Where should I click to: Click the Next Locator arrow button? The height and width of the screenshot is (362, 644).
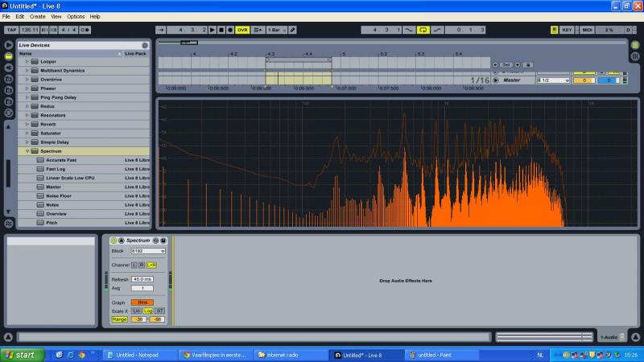[518, 65]
